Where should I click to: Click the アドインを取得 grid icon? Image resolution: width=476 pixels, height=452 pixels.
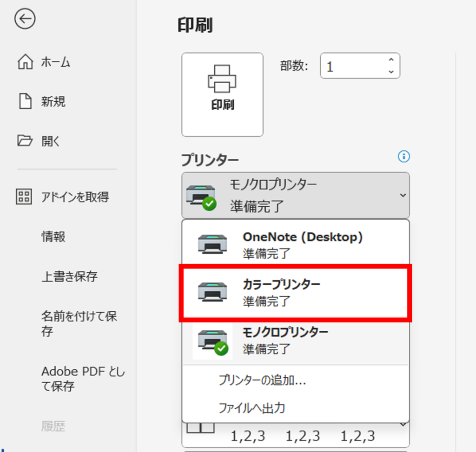tap(24, 197)
